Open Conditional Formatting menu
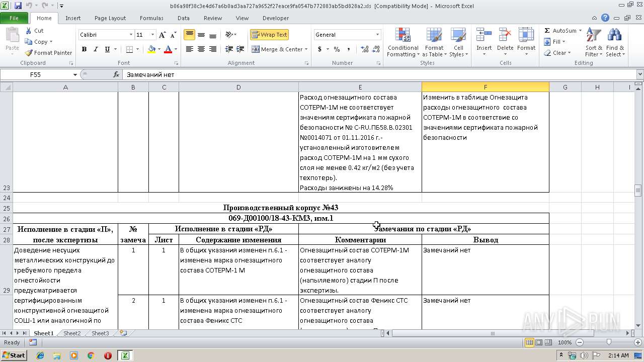Viewport: 644px width, 362px height. (x=403, y=43)
